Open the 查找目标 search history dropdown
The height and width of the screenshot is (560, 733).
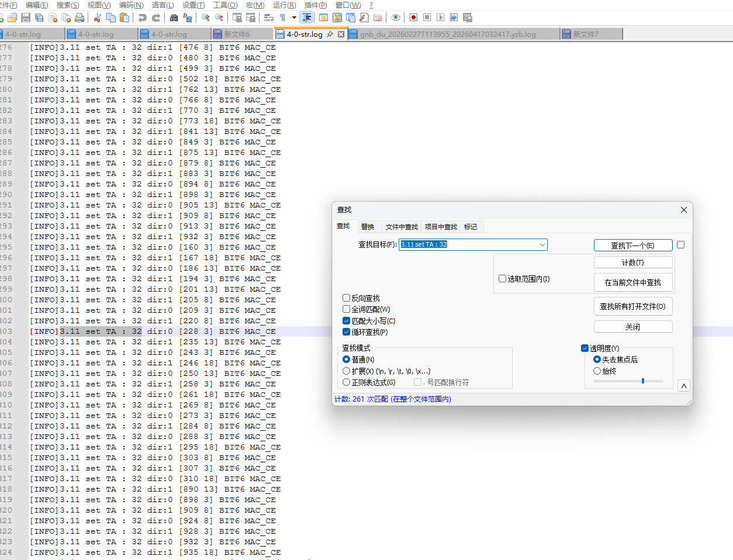pos(542,244)
